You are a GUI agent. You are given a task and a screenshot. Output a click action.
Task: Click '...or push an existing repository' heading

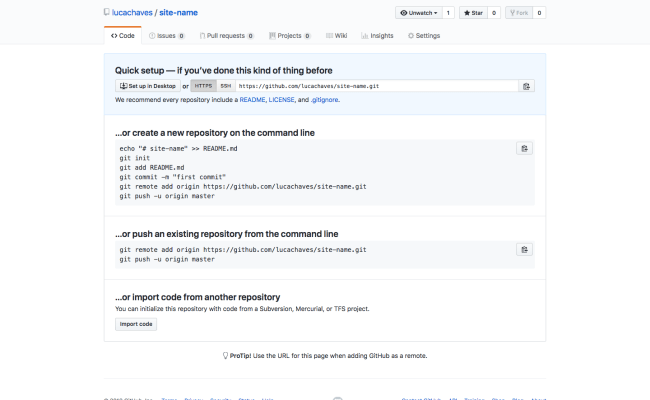[x=226, y=234]
